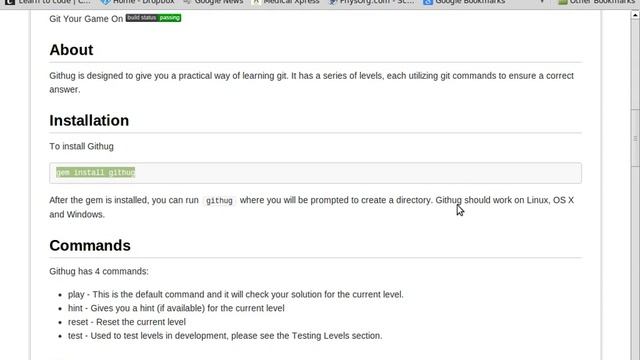Click the 'About' heading
640x360 pixels.
(x=71, y=50)
